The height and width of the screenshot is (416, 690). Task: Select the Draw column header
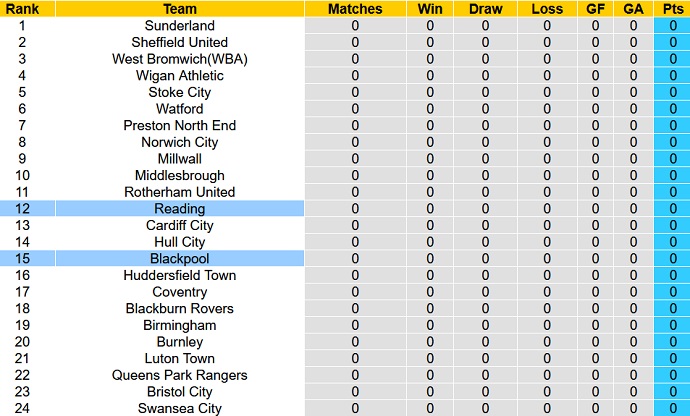pyautogui.click(x=486, y=9)
